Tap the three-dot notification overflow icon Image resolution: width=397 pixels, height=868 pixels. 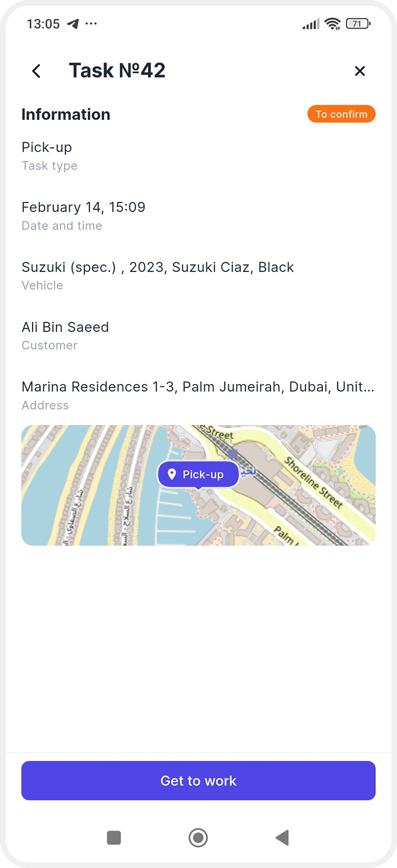91,24
